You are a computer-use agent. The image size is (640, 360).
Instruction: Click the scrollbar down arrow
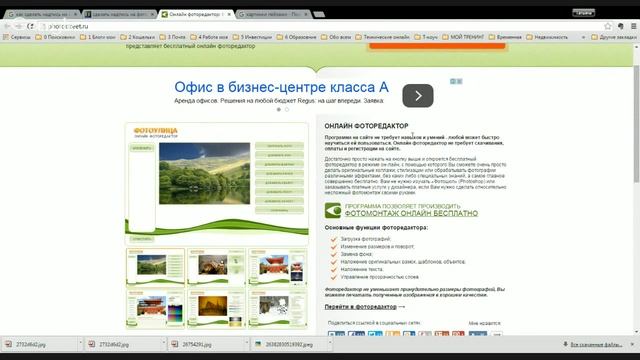[x=636, y=332]
